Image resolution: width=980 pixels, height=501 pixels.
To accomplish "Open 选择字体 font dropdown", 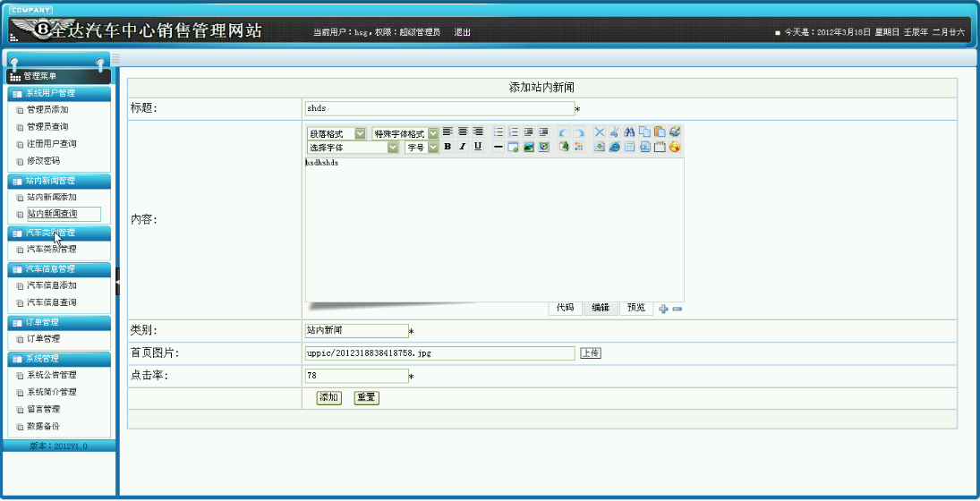I will click(353, 148).
